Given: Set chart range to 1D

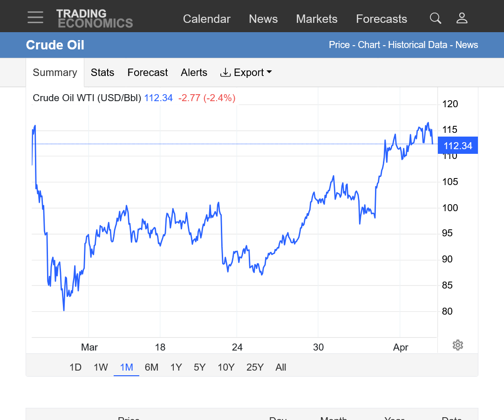Looking at the screenshot, I should click(75, 367).
